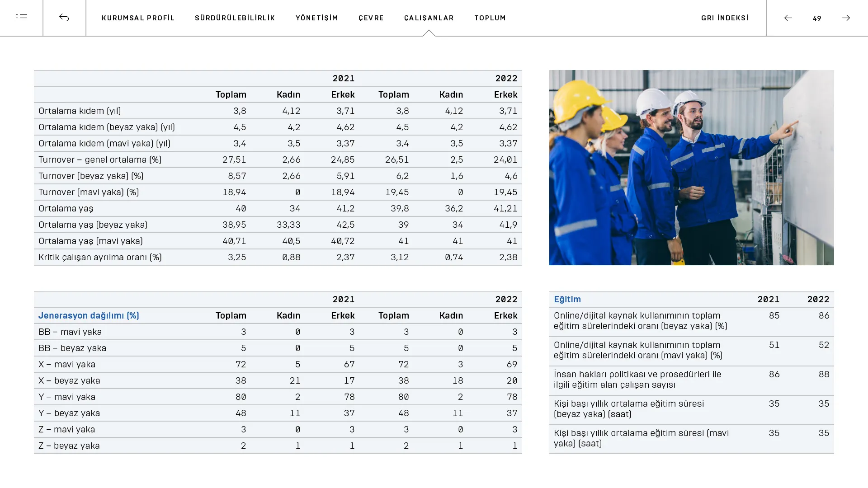Open the Sürdürülebilirlik section
Screen dimensions: 868x488
tap(235, 18)
